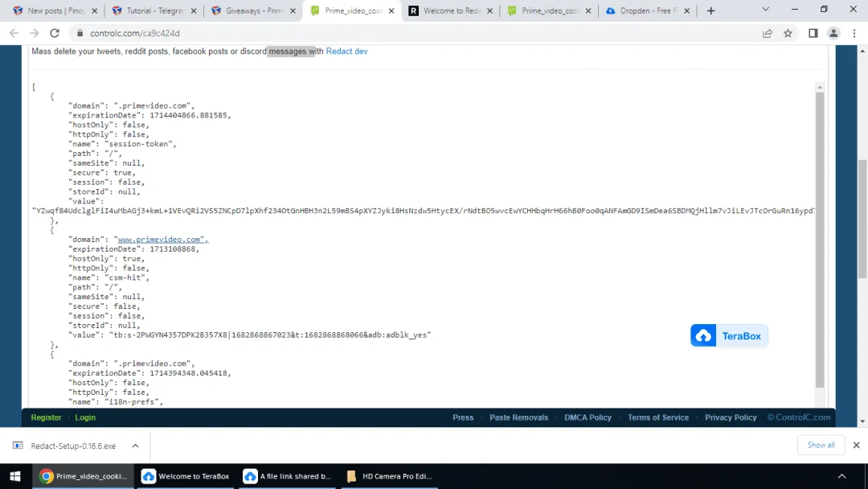868x489 pixels.
Task: Switch to Dropden - Free tab
Action: tap(648, 10)
